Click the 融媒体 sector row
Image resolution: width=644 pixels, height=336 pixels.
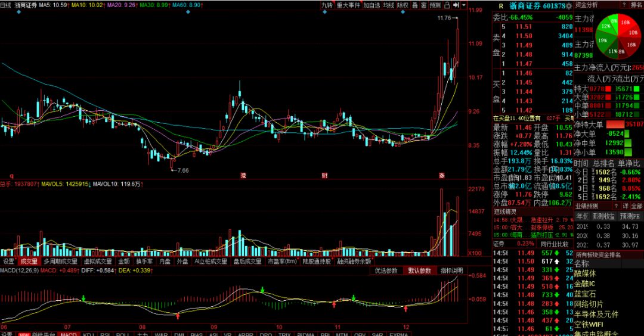[x=585, y=273]
